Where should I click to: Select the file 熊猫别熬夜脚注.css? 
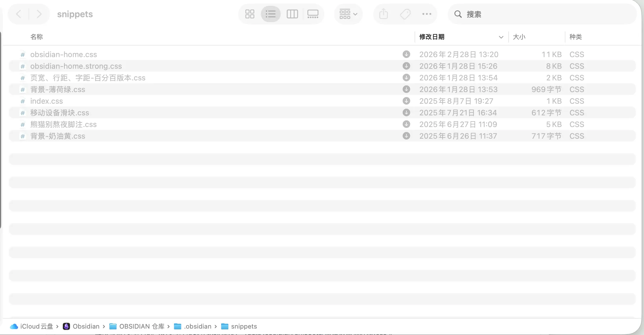[x=63, y=124]
